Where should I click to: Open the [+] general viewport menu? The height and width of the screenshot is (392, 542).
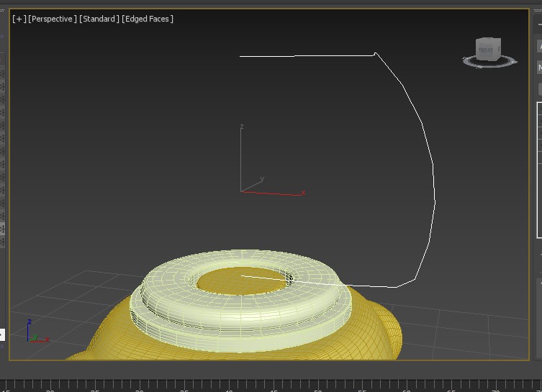tap(19, 19)
